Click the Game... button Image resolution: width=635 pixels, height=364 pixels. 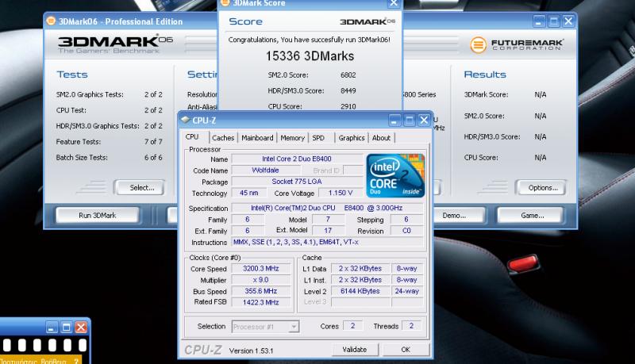click(532, 215)
